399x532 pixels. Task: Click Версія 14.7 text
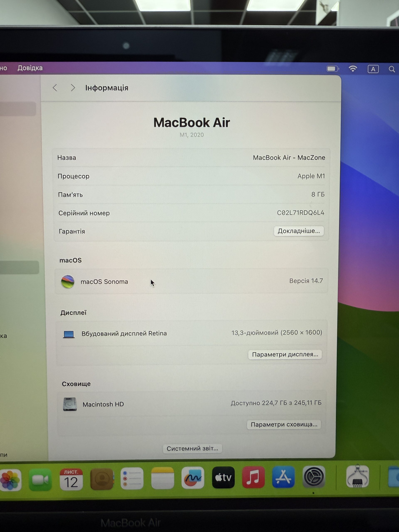(x=306, y=281)
